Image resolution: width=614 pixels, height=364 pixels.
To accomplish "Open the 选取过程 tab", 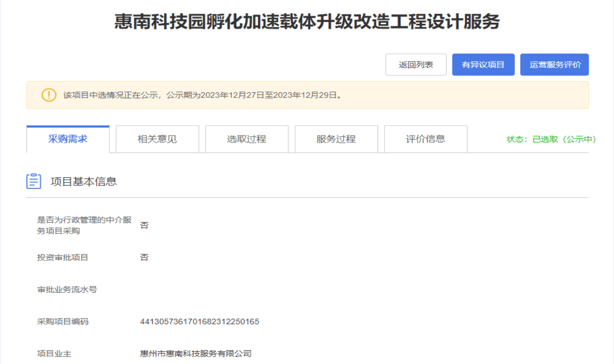I will pyautogui.click(x=247, y=139).
